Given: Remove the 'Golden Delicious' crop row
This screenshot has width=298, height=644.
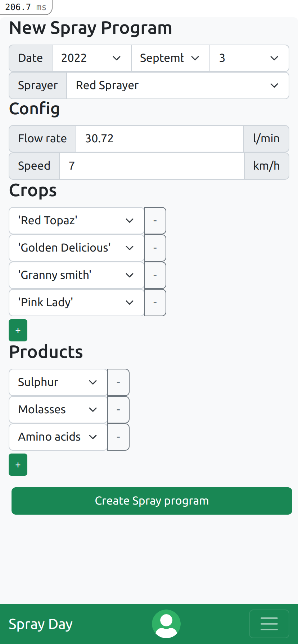Looking at the screenshot, I should pyautogui.click(x=155, y=248).
